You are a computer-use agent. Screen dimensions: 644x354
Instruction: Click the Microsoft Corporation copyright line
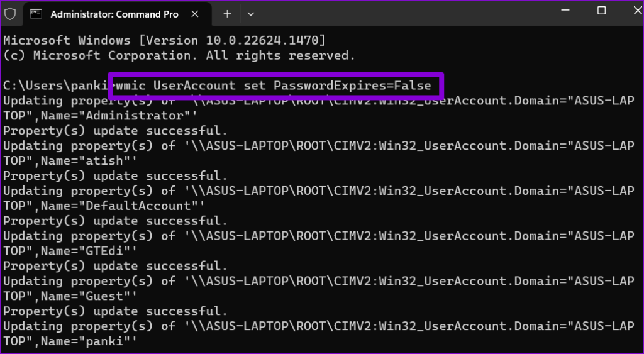179,55
